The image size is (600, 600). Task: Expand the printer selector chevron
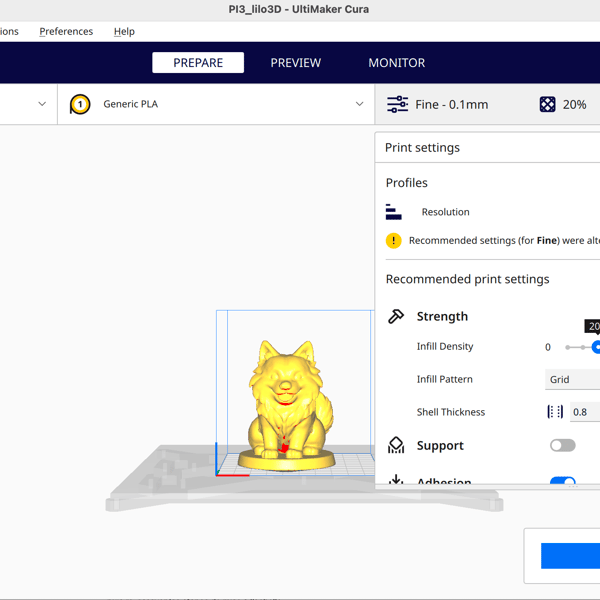(x=42, y=104)
